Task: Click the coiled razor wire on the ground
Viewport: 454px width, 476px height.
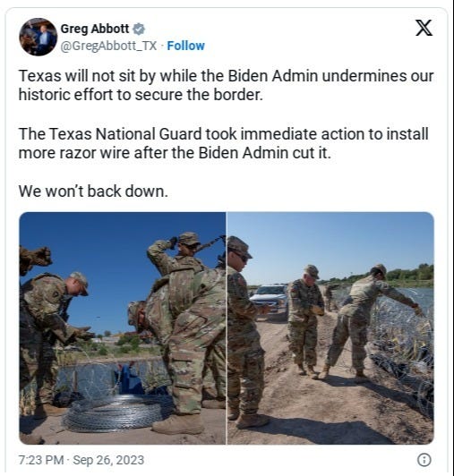Action: [x=117, y=412]
